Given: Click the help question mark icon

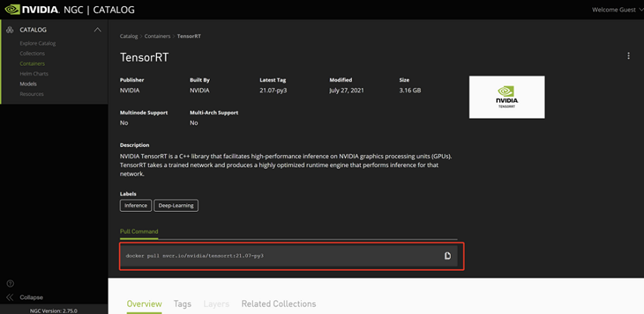Looking at the screenshot, I should click(x=11, y=284).
